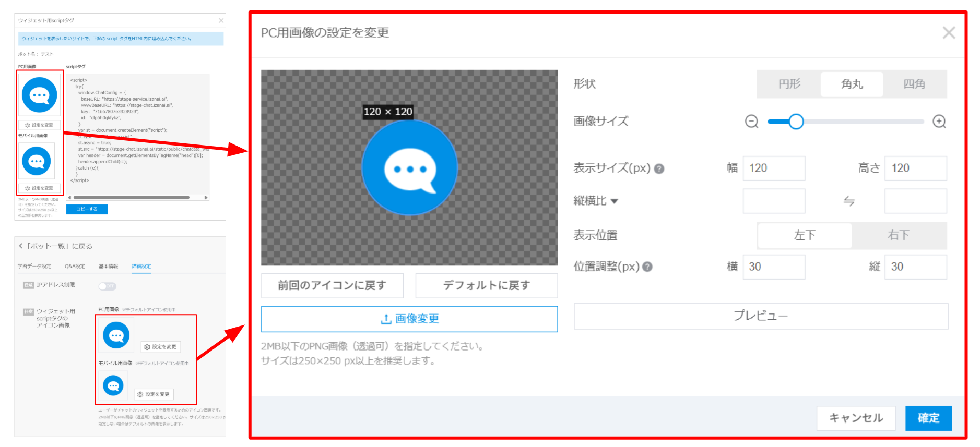Click the help icon next to 位置調整(px)
This screenshot has width=980, height=447.
(647, 267)
